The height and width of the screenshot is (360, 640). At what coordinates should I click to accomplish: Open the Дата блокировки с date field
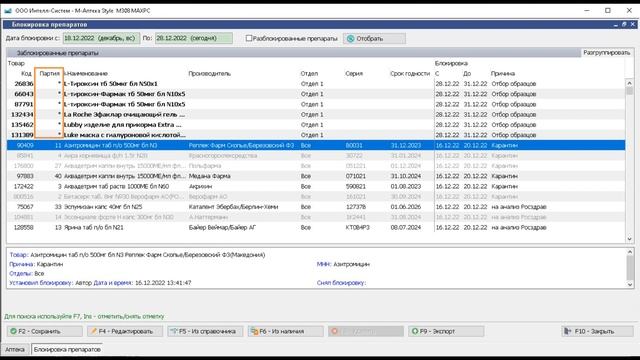101,38
